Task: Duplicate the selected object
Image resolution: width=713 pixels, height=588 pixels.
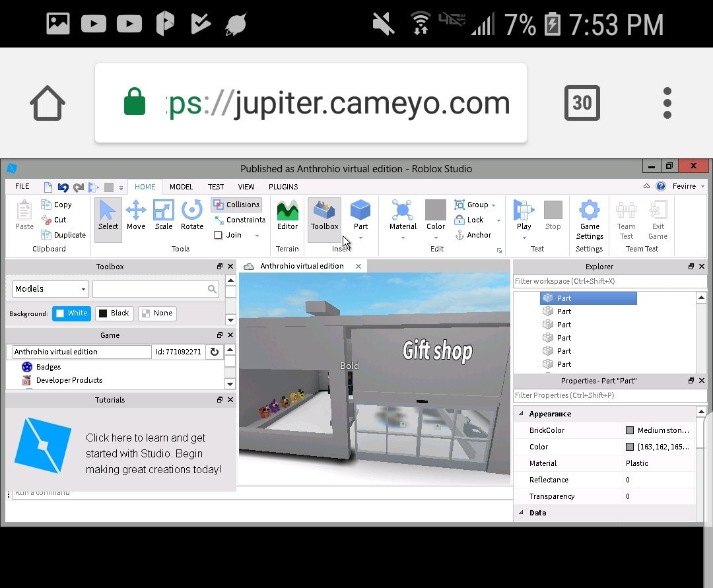Action: coord(63,235)
